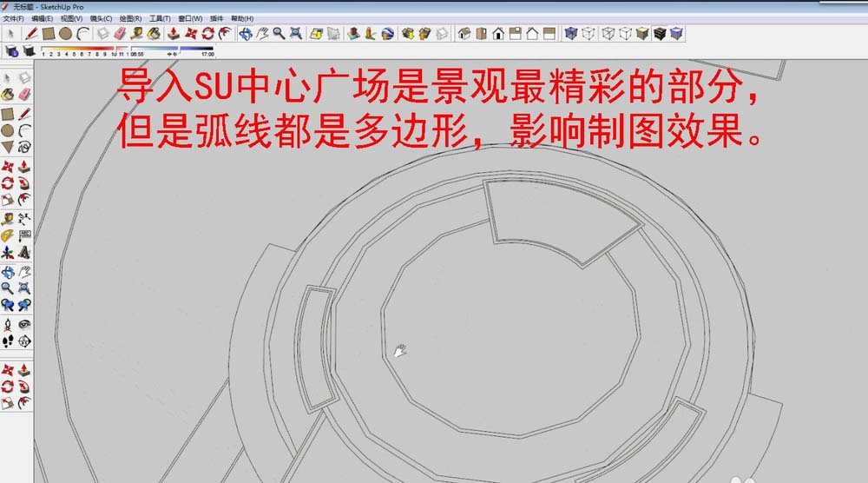Click Zoom Extents in the top toolbar

[x=296, y=34]
